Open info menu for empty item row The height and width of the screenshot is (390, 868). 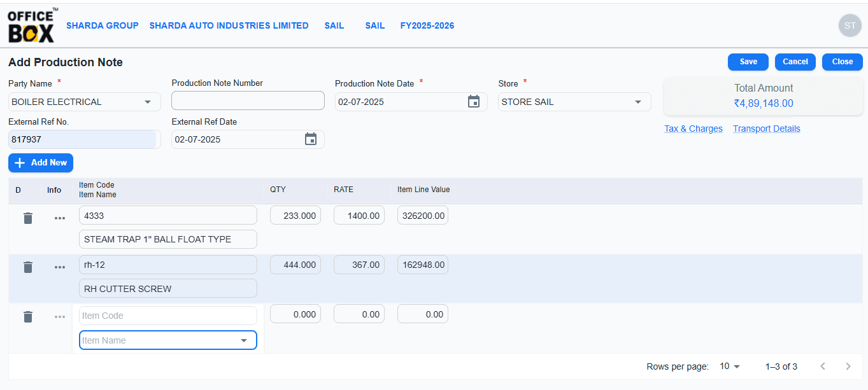pyautogui.click(x=60, y=316)
